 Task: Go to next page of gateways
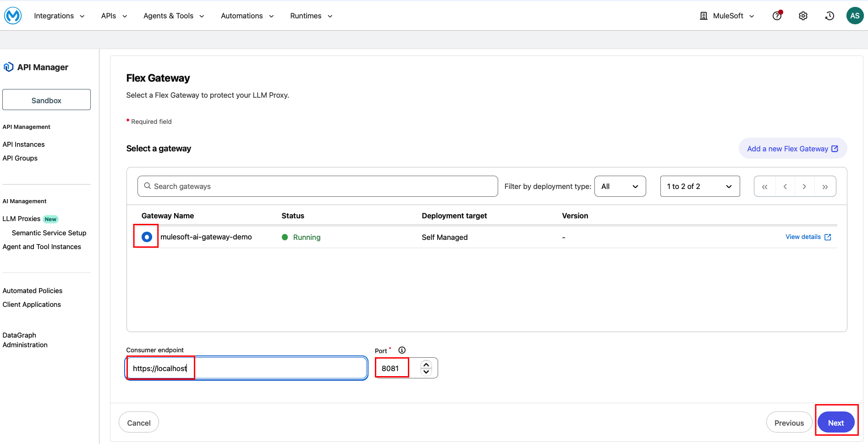coord(804,187)
